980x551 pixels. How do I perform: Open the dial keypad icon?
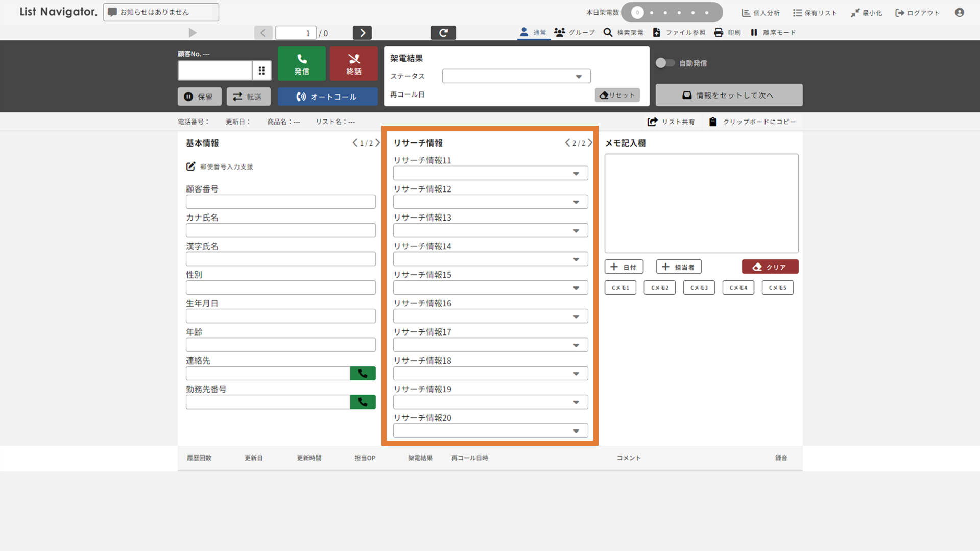[261, 70]
